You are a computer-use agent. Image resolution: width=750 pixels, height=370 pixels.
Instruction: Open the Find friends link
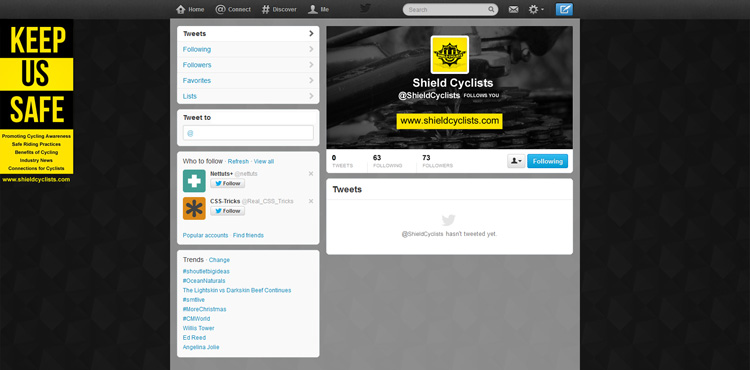[248, 235]
